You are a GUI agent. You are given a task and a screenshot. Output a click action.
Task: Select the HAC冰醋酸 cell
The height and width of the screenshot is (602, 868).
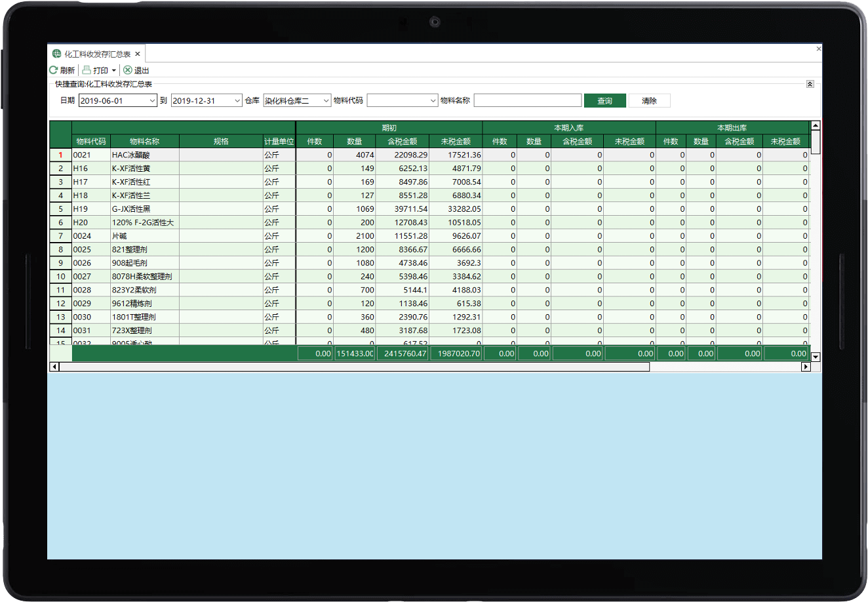[145, 155]
